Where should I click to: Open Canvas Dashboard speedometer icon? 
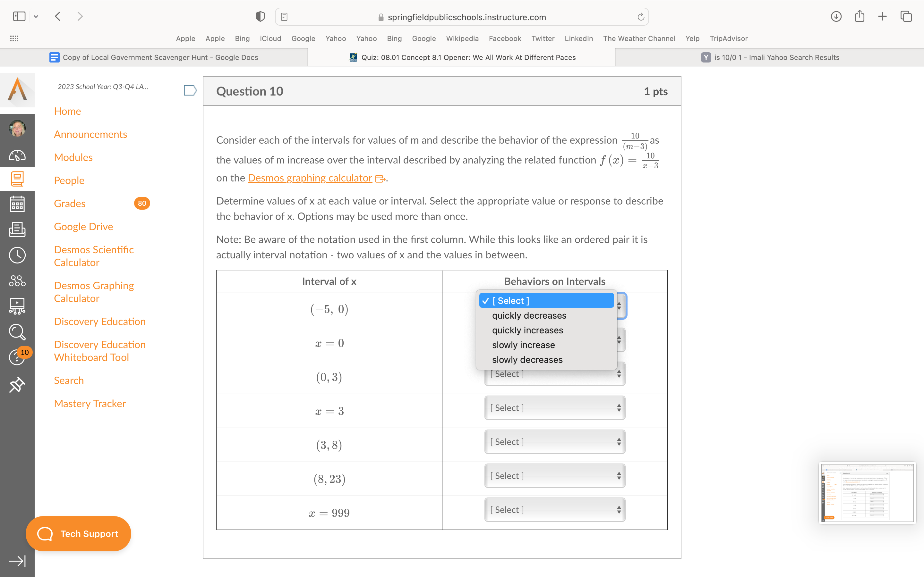17,155
